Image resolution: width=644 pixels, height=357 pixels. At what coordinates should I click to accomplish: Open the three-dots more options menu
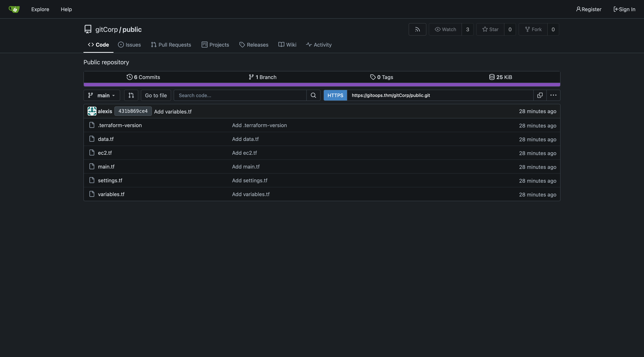553,95
